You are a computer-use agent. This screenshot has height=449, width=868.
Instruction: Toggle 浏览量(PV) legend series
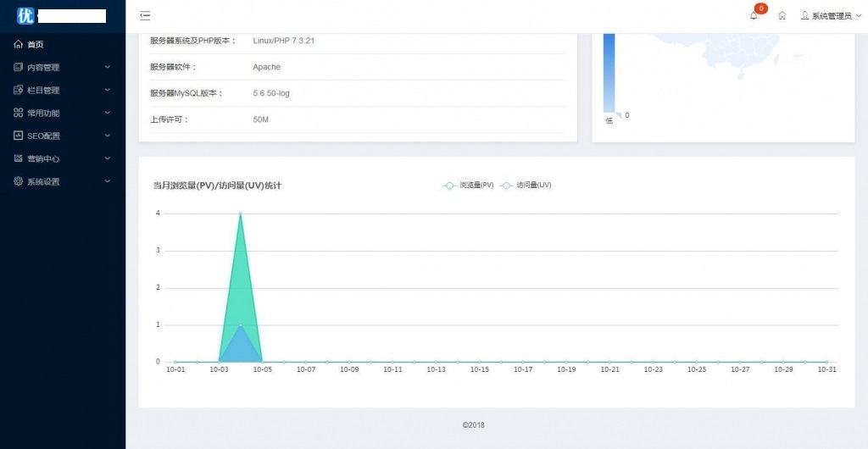[x=468, y=185]
